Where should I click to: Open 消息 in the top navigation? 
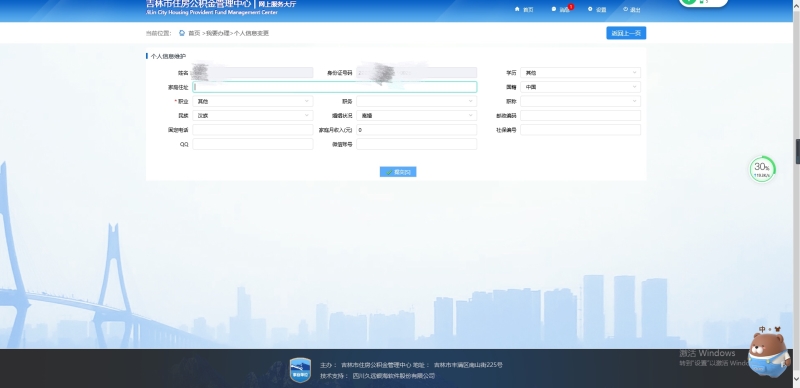(x=564, y=10)
